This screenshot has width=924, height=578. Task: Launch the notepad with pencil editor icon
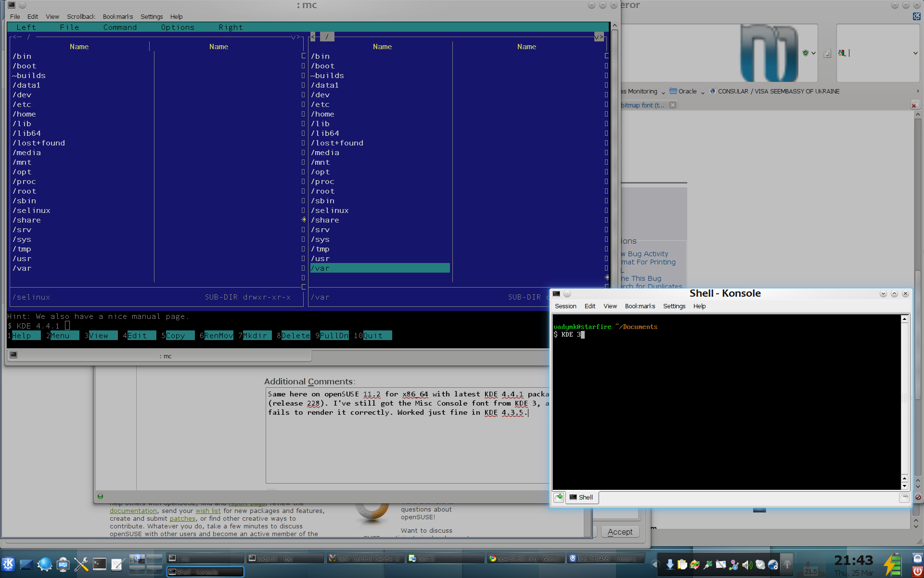(117, 564)
